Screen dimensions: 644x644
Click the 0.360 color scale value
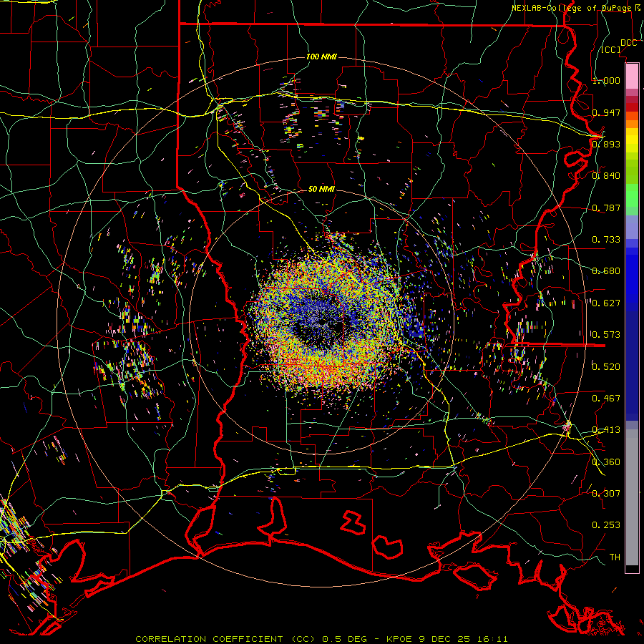(x=606, y=462)
